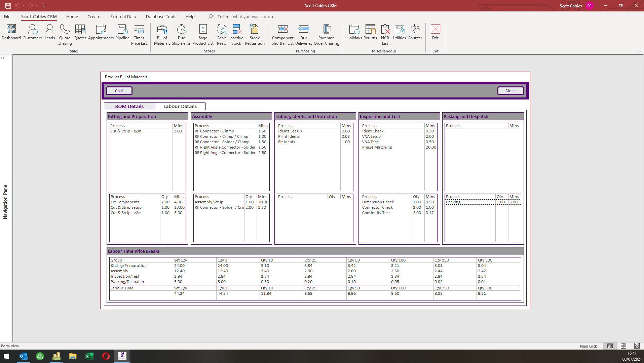Viewport: 644px width, 363px height.
Task: Open Cable Reels
Action: click(221, 35)
